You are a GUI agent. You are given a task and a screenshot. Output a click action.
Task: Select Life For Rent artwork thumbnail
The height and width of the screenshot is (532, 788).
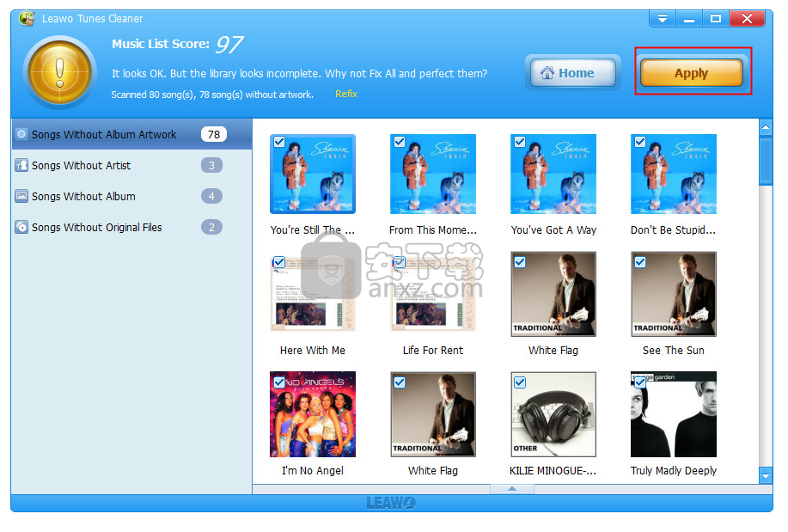click(x=433, y=294)
